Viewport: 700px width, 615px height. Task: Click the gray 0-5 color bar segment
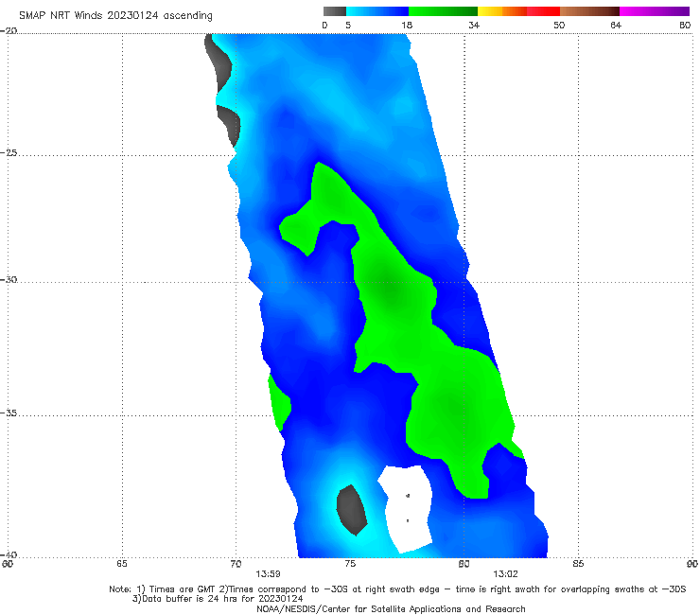[335, 11]
